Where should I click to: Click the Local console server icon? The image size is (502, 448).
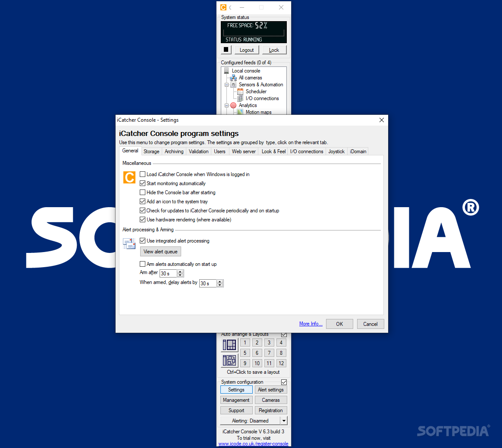coord(226,71)
